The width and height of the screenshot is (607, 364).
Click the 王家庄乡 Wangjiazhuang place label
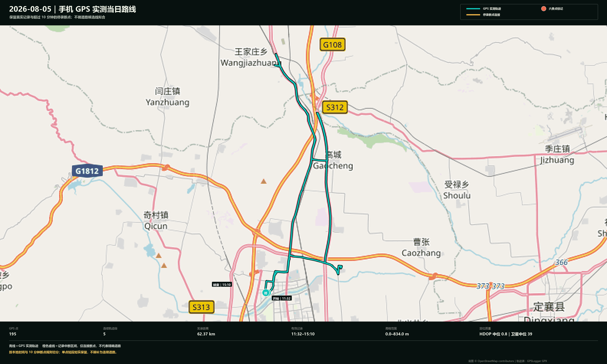tap(251, 57)
